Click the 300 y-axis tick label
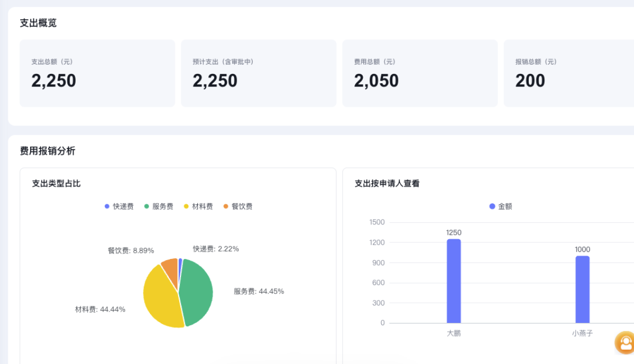The height and width of the screenshot is (364, 634). 379,303
